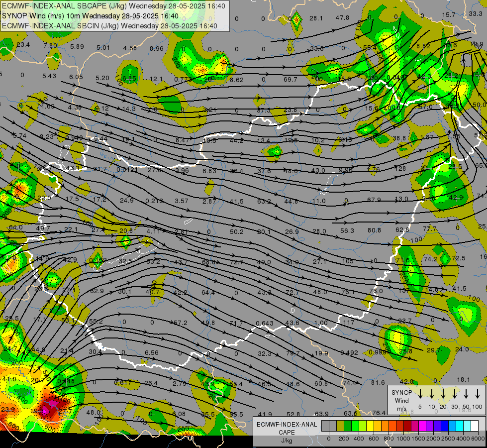Click the 5 m/s wind arrow in legend
Image resolution: width=487 pixels, height=448 pixels.
point(420,394)
